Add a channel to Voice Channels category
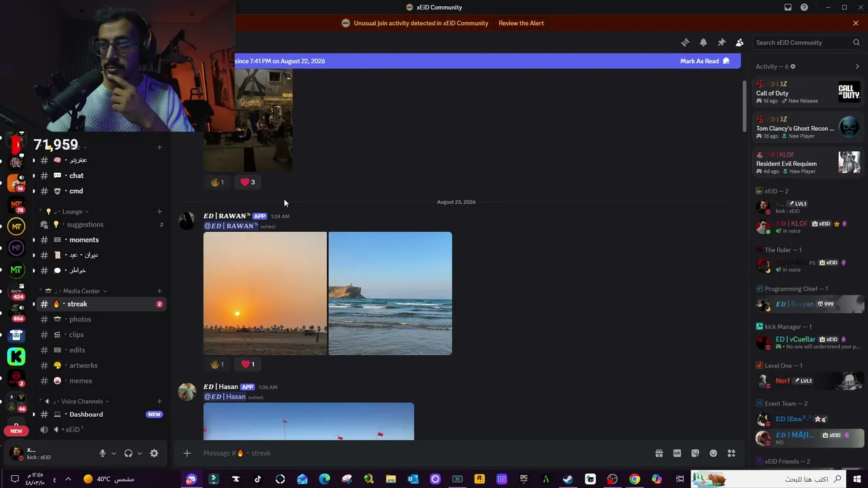 tap(159, 401)
